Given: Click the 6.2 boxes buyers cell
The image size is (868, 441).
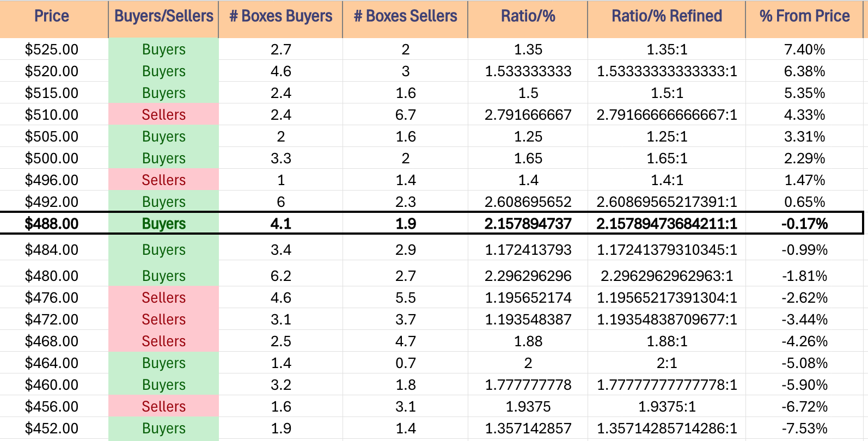Looking at the screenshot, I should 280,276.
